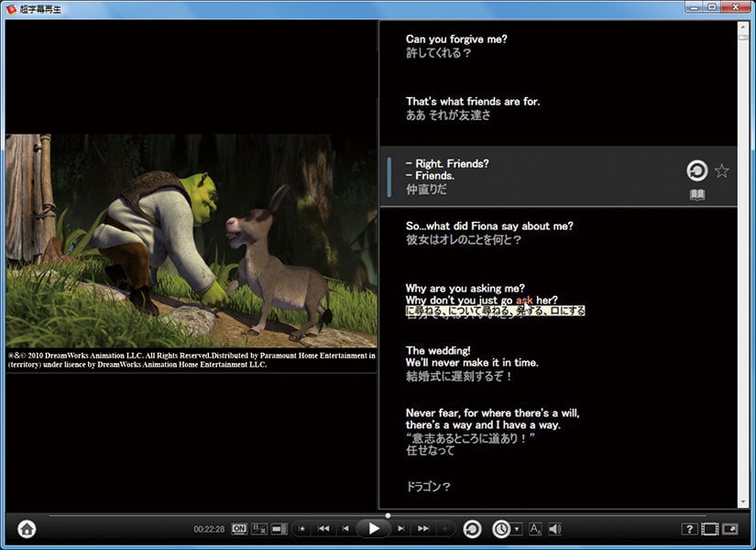Expand the dropdown arrow beside the clock icon

click(517, 529)
